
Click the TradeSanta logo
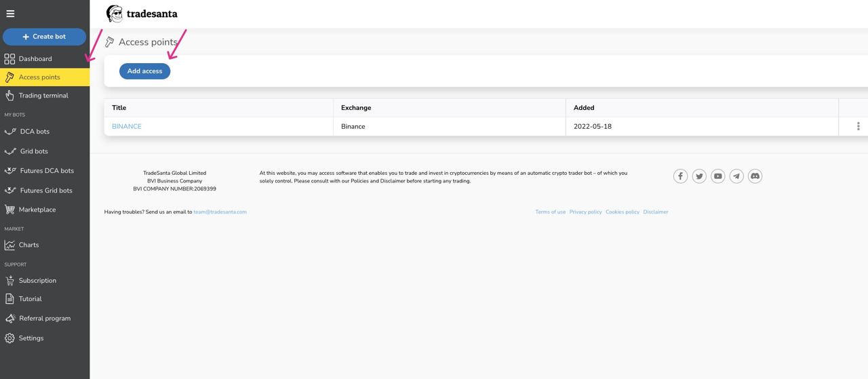click(142, 14)
